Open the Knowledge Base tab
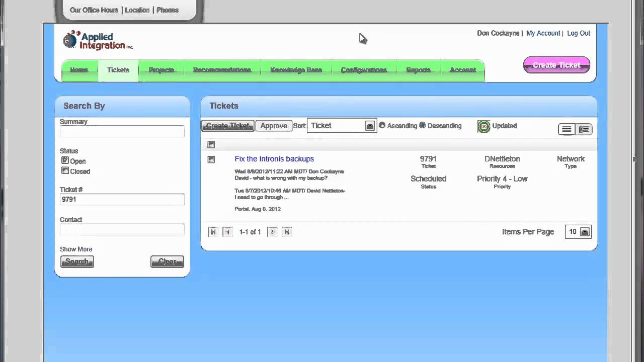This screenshot has width=644, height=362. (296, 70)
